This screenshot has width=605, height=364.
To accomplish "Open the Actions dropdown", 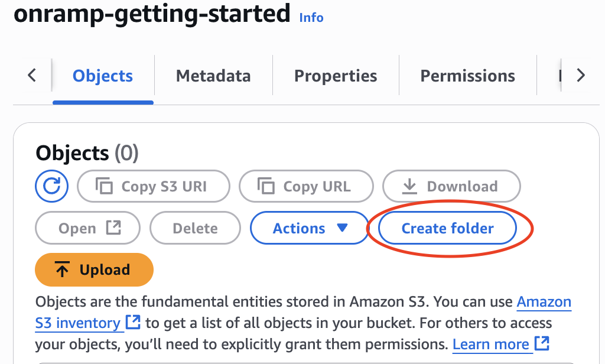I will coord(309,228).
